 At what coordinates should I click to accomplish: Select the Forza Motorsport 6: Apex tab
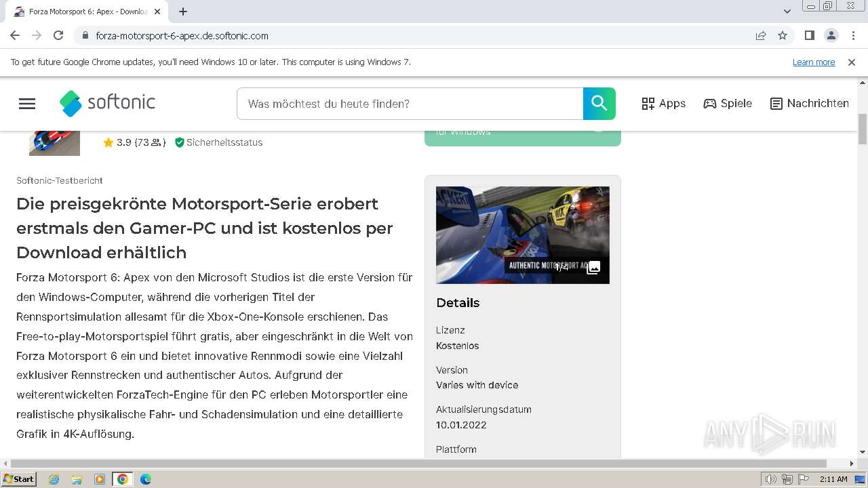pos(87,12)
